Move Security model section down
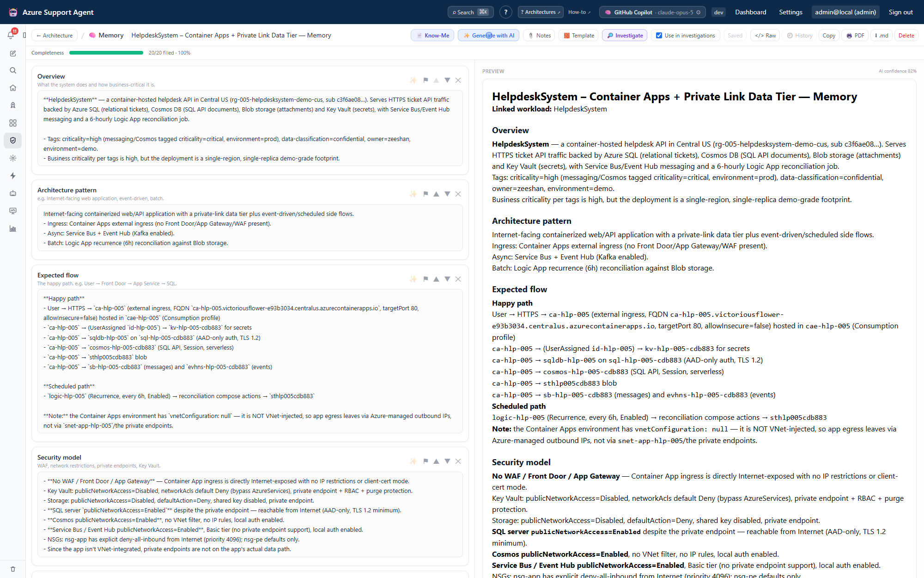This screenshot has width=924, height=578. pos(447,461)
